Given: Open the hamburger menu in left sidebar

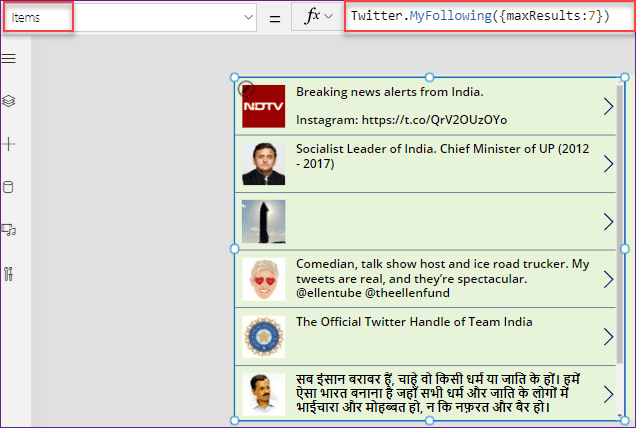Looking at the screenshot, I should click(x=9, y=58).
